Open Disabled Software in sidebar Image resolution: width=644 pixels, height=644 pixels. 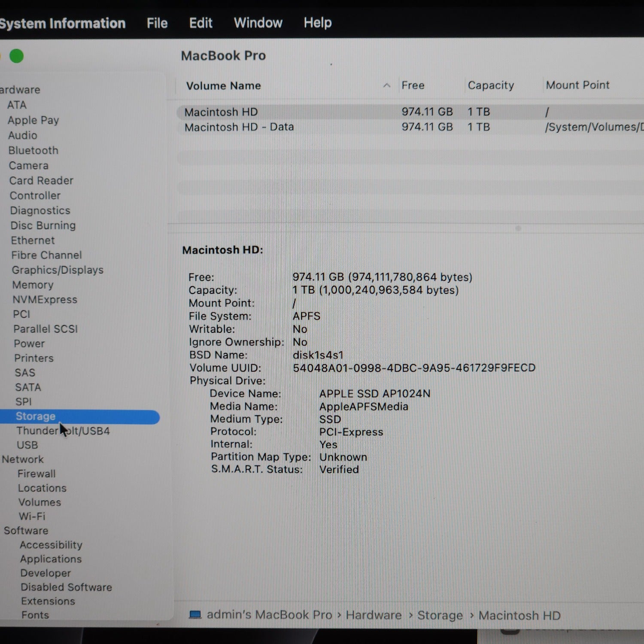66,587
